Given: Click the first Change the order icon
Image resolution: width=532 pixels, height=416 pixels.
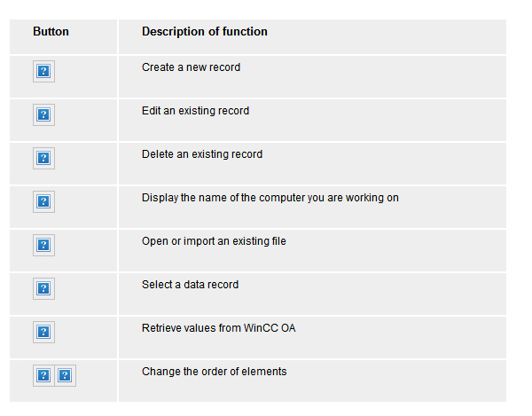Looking at the screenshot, I should coord(43,376).
